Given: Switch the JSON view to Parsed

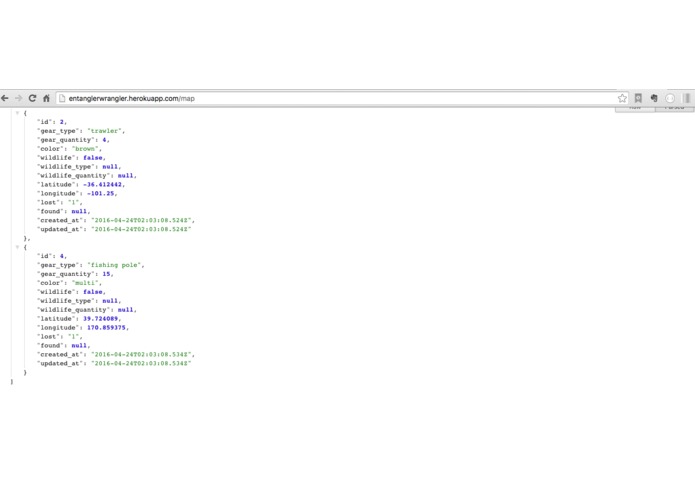Looking at the screenshot, I should (675, 109).
